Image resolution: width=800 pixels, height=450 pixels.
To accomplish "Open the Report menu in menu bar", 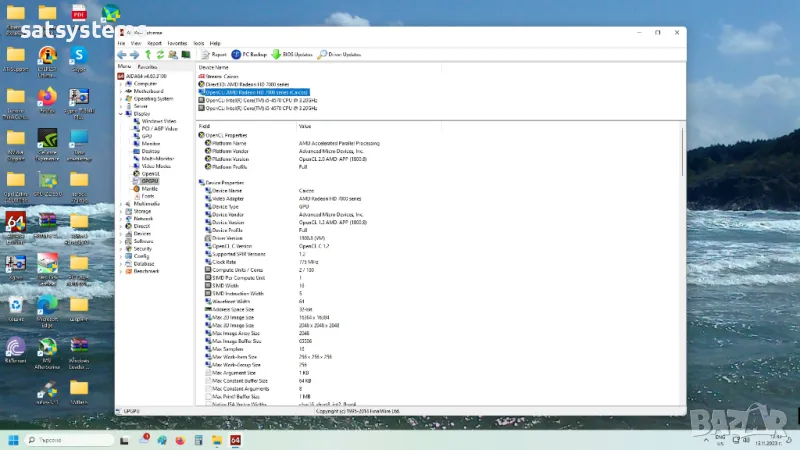I will [x=154, y=43].
